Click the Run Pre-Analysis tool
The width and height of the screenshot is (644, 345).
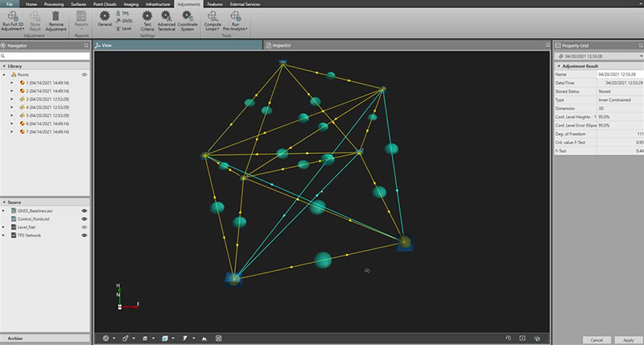(x=236, y=15)
